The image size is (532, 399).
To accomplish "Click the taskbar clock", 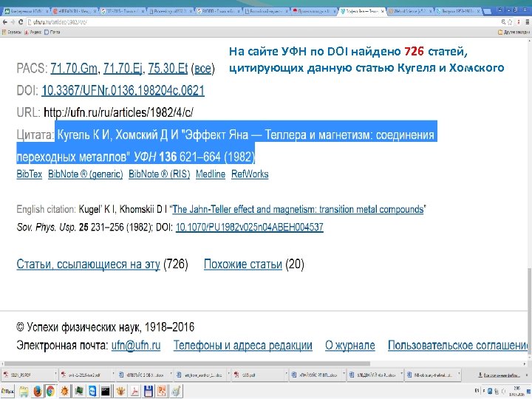I will point(516,392).
